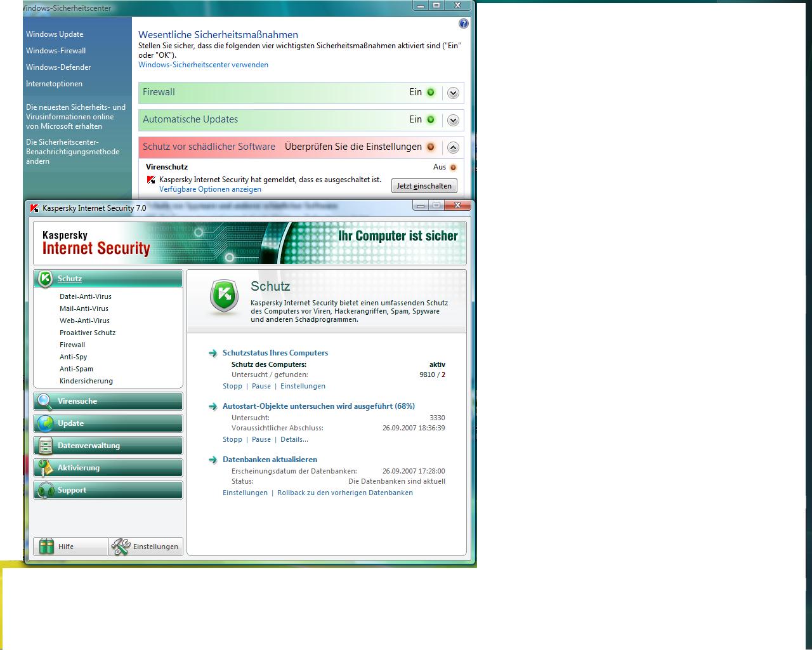
Task: Open Windows Update in Security Center sidebar
Action: point(55,34)
